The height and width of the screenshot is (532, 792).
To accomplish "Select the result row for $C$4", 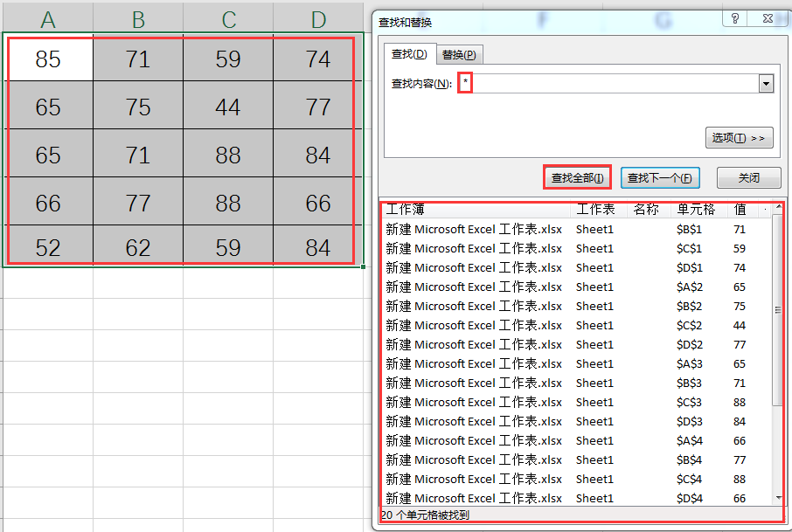I will pyautogui.click(x=576, y=479).
